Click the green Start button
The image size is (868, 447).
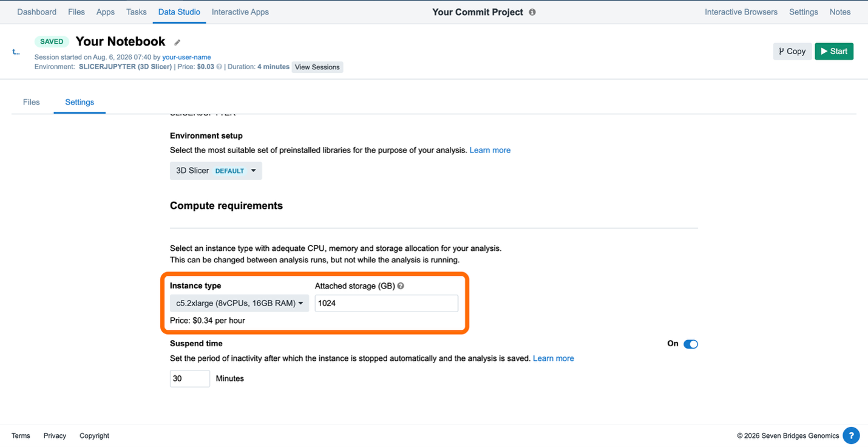click(834, 51)
